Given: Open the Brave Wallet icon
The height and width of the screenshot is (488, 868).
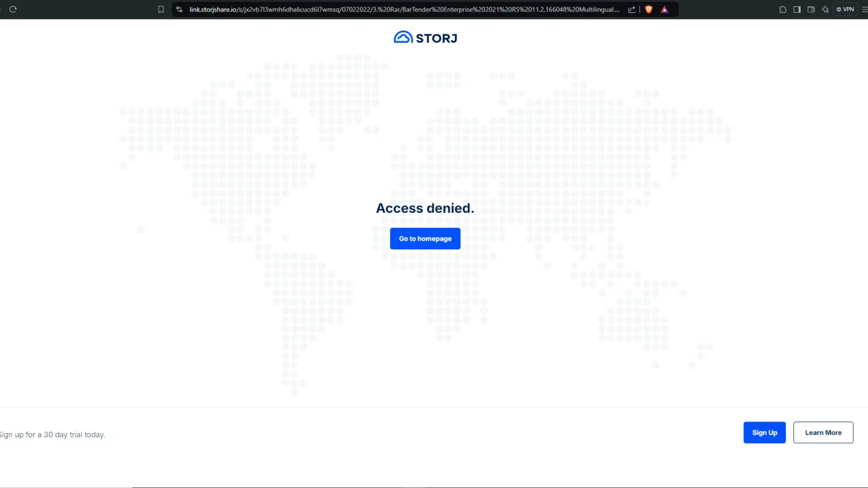Looking at the screenshot, I should click(x=811, y=9).
